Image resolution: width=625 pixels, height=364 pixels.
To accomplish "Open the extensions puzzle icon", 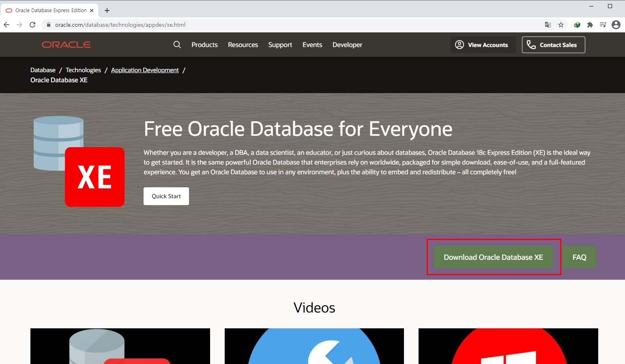I will (590, 25).
